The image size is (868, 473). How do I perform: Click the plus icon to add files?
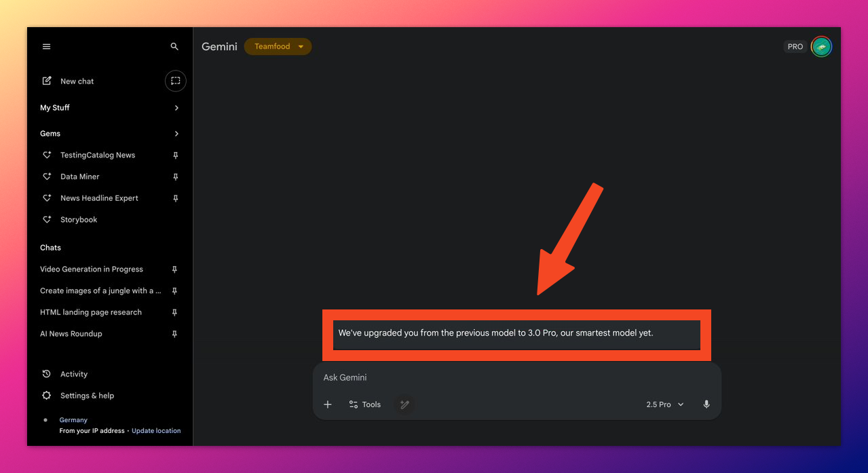pyautogui.click(x=328, y=404)
